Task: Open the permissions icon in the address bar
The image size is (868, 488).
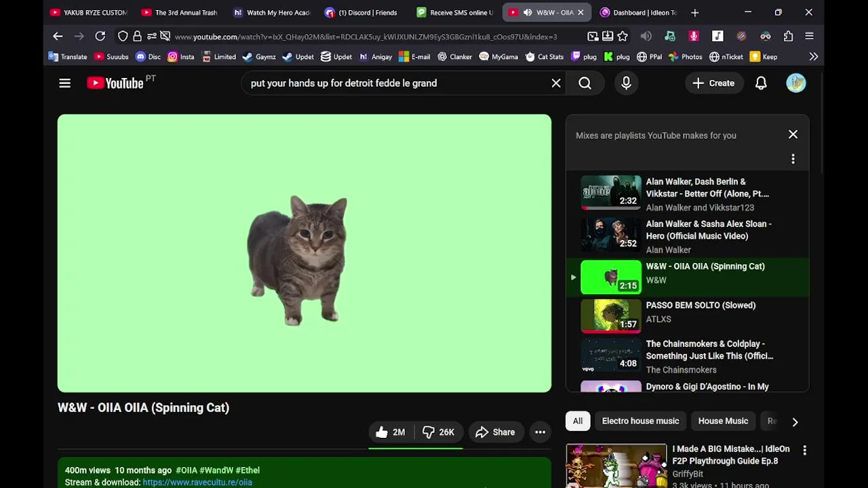Action: (x=151, y=37)
